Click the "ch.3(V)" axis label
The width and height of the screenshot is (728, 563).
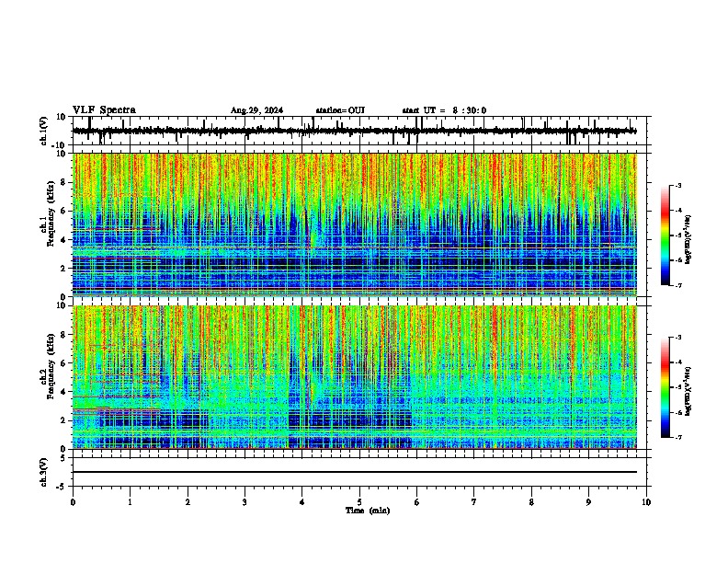click(44, 472)
